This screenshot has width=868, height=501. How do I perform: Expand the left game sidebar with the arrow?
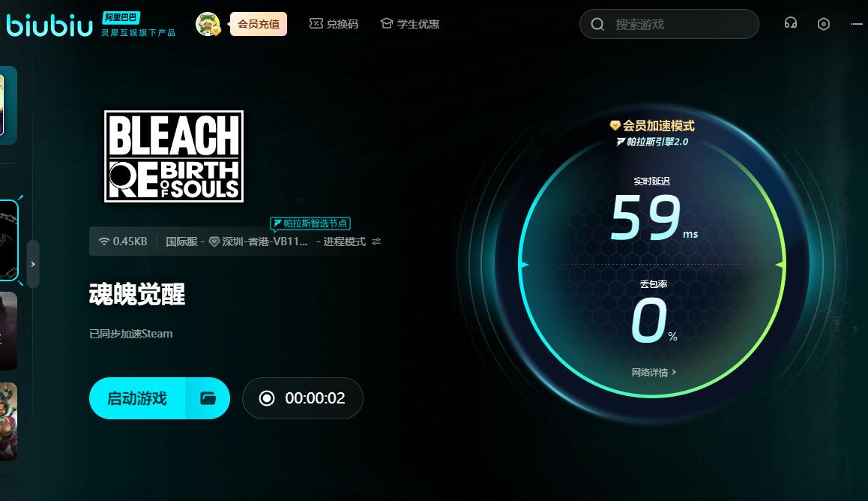33,264
